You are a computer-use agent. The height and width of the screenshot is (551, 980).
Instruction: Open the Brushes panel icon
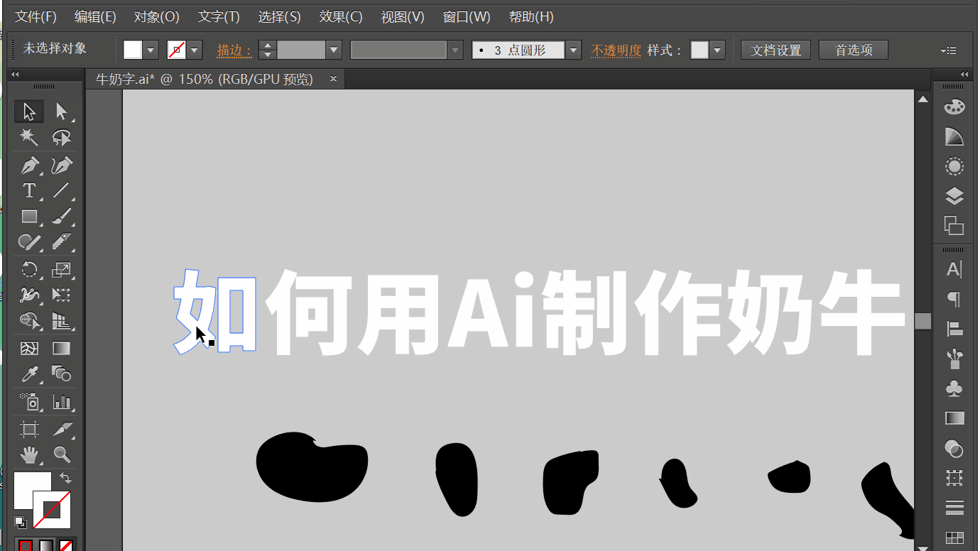tap(954, 359)
